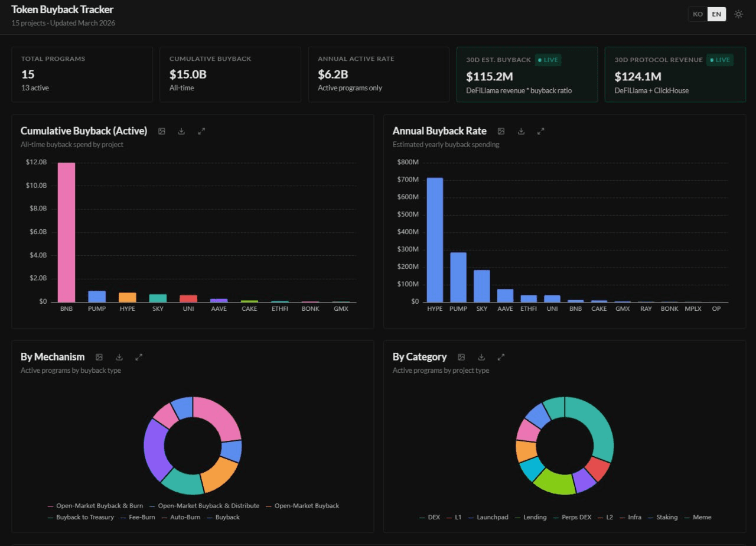This screenshot has width=756, height=546.
Task: Download the Annual Buyback Rate data
Action: coord(521,131)
